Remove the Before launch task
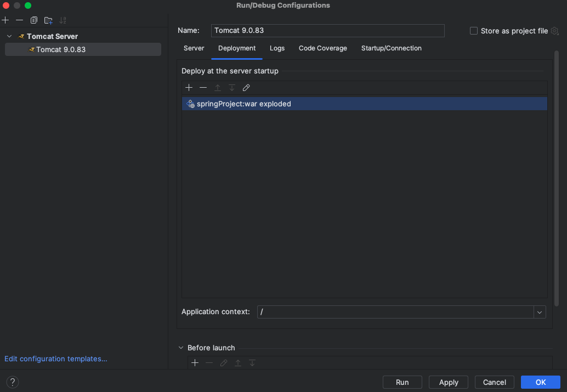This screenshot has height=392, width=567. tap(209, 363)
